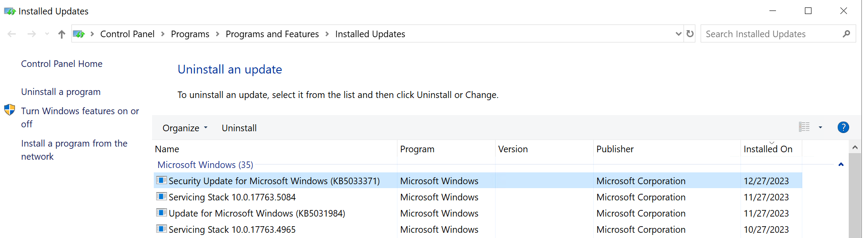Screen dimensions: 868x238
Task: Expand the address bar history dropdown
Action: coord(678,34)
